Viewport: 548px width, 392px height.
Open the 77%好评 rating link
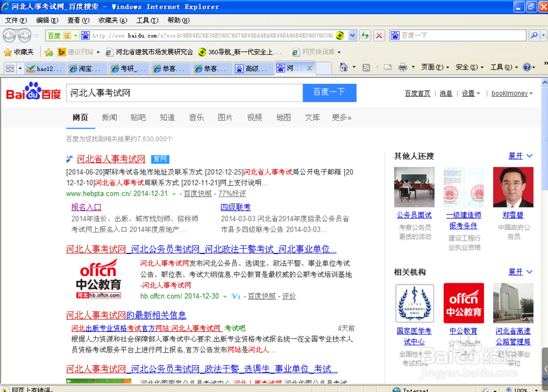point(232,194)
